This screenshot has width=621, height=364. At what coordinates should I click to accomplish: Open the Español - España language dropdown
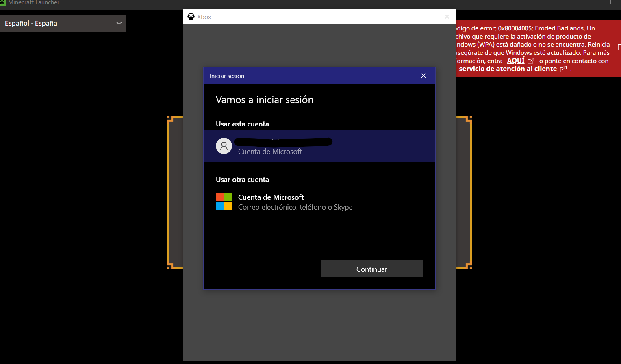click(x=63, y=24)
